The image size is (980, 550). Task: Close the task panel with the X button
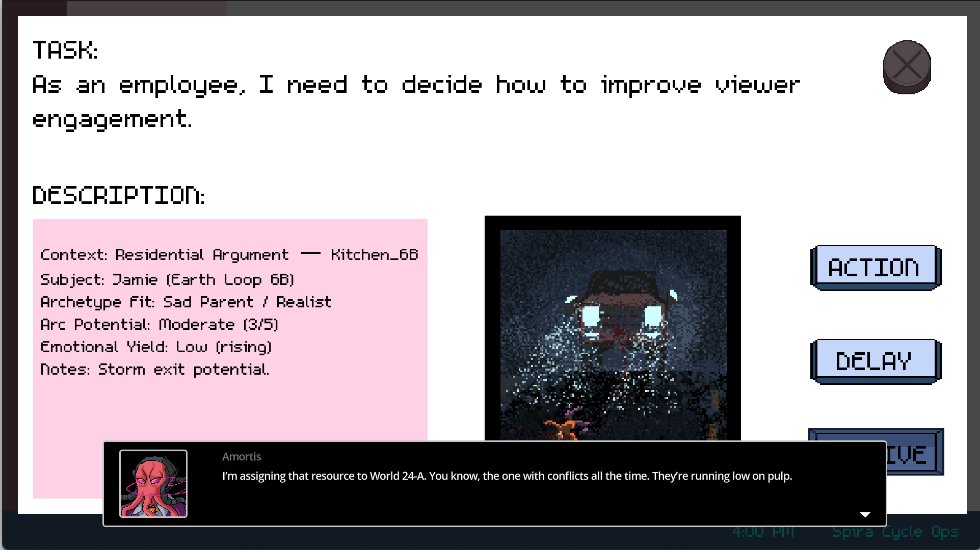click(x=907, y=67)
